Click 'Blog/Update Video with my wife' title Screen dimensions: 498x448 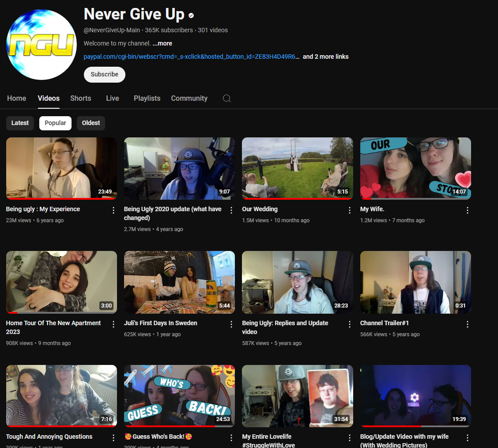click(404, 440)
